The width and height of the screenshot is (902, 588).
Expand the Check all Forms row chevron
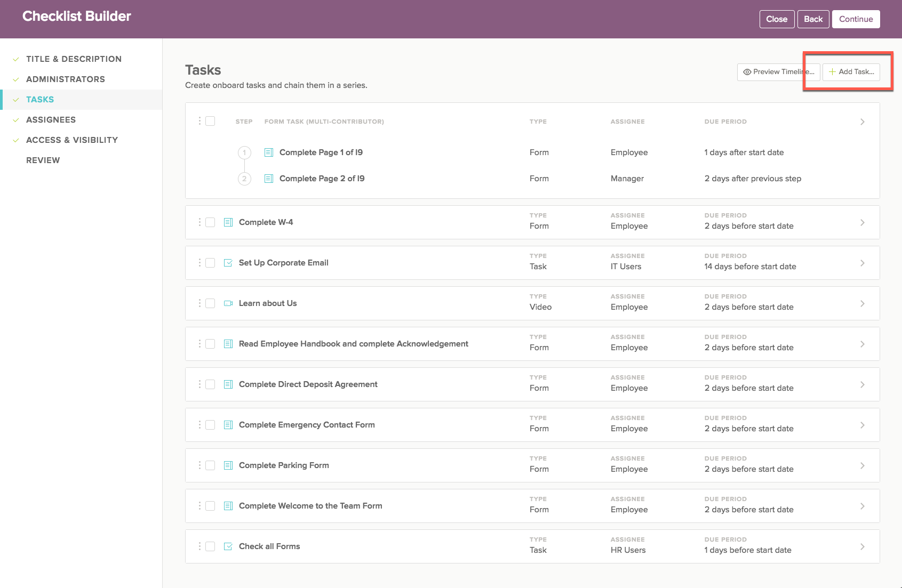pos(863,546)
